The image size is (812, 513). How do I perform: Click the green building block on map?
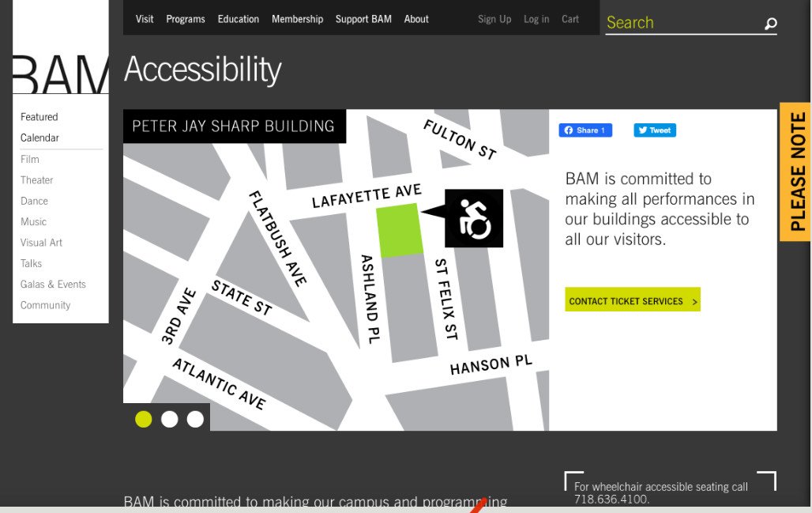click(x=399, y=230)
